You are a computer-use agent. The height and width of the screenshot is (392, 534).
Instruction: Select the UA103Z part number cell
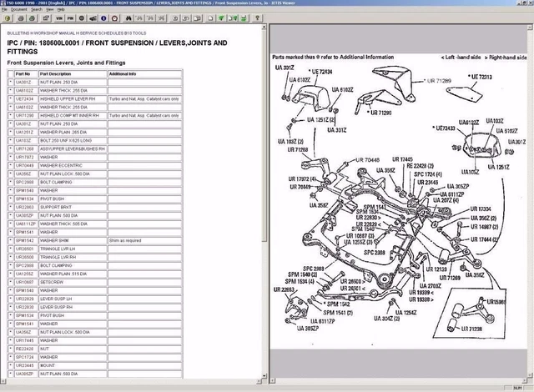(x=26, y=140)
